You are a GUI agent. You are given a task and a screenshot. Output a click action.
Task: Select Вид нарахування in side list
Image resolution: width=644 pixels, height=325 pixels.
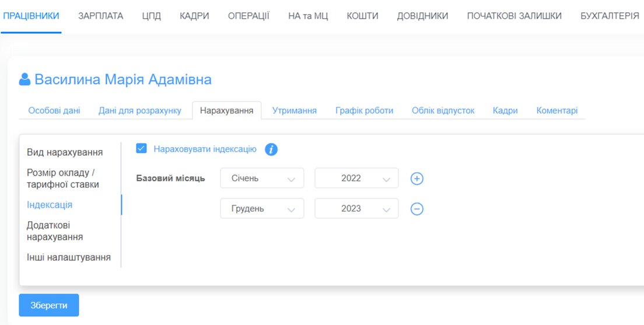point(65,152)
